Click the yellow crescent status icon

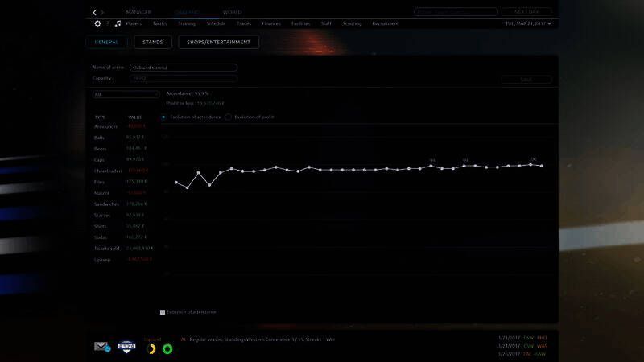pyautogui.click(x=151, y=348)
